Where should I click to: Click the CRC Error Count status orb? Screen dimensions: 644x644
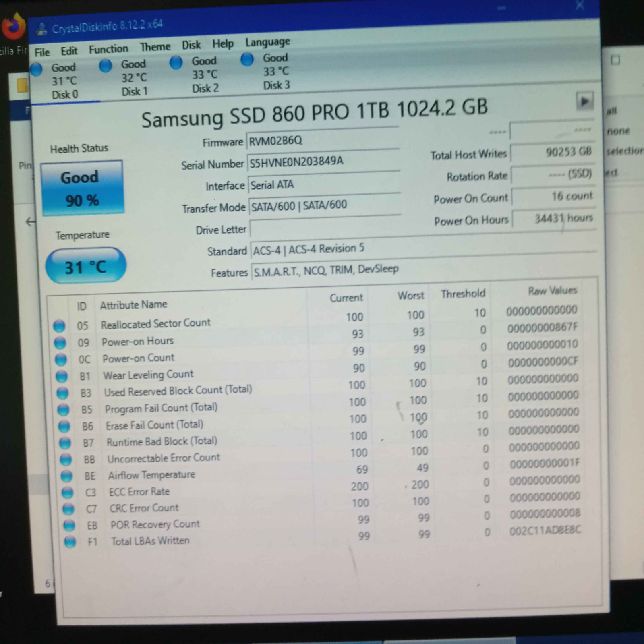pos(68,509)
